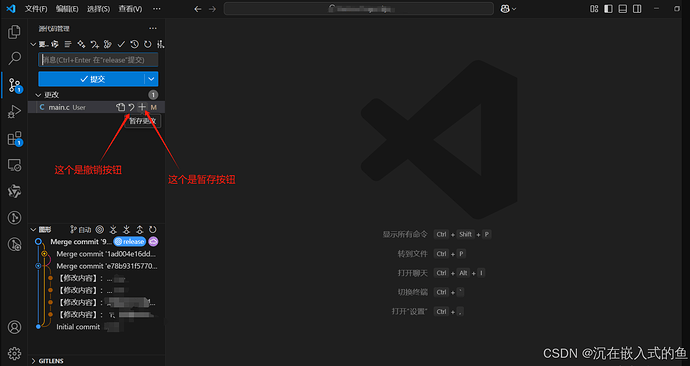
Task: Focus the commit message input field
Action: 98,60
